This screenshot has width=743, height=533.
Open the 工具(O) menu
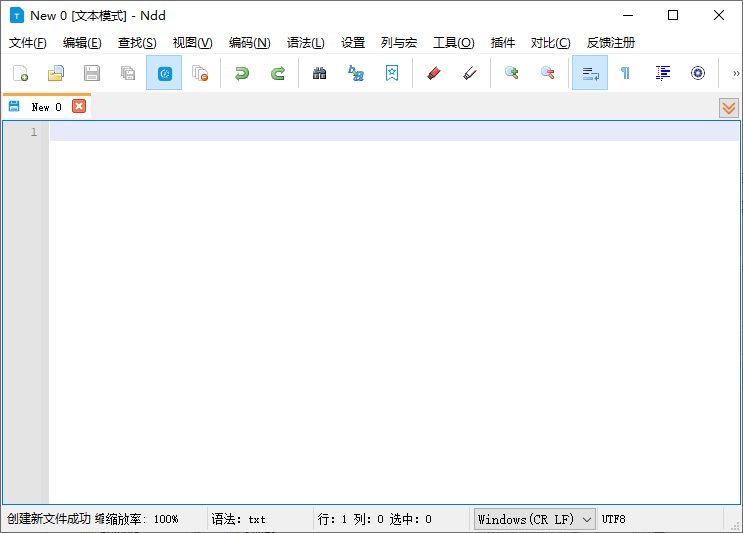pos(453,43)
